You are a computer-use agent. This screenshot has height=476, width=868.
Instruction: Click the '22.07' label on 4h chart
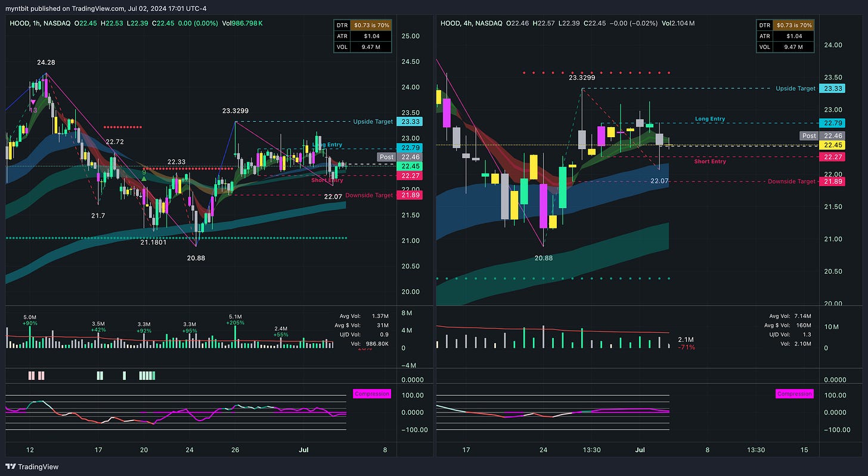tap(659, 181)
